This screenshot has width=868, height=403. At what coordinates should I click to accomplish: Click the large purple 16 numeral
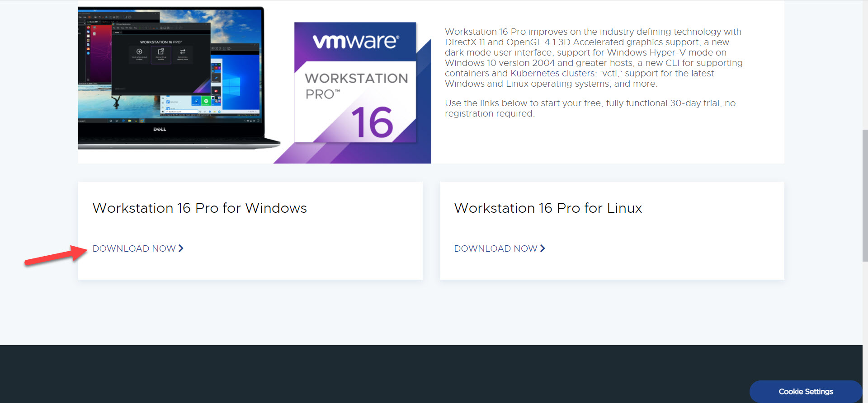373,122
